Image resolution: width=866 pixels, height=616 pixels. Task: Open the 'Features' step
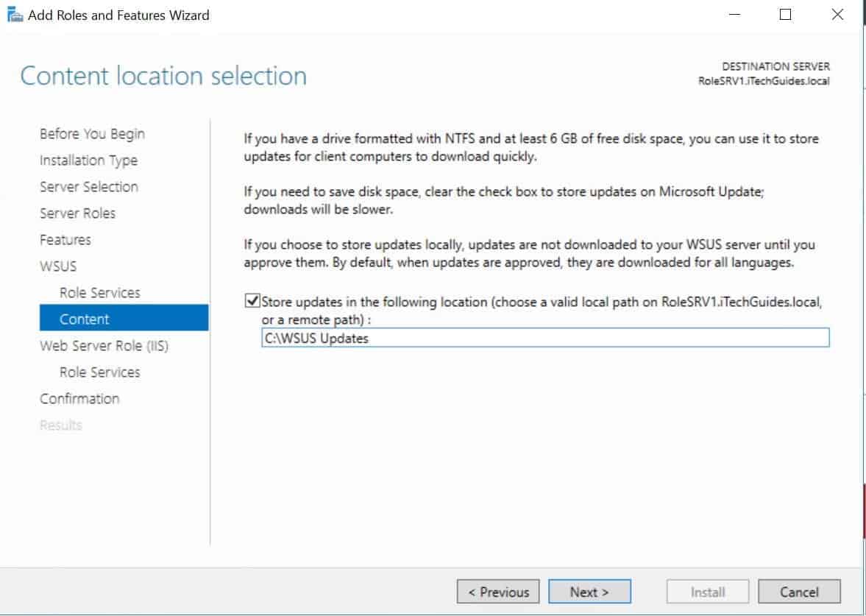65,239
